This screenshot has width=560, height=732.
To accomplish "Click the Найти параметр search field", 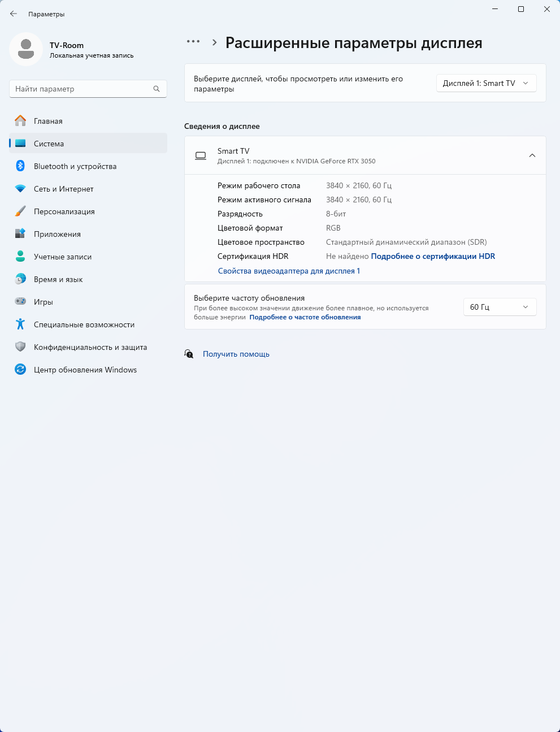I will (82, 89).
